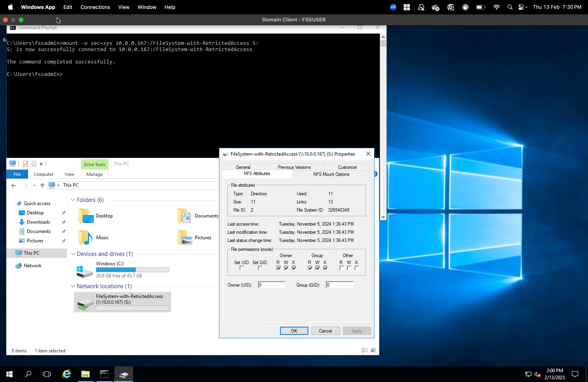Collapse the Devices and drives section
588x382 pixels.
point(73,254)
